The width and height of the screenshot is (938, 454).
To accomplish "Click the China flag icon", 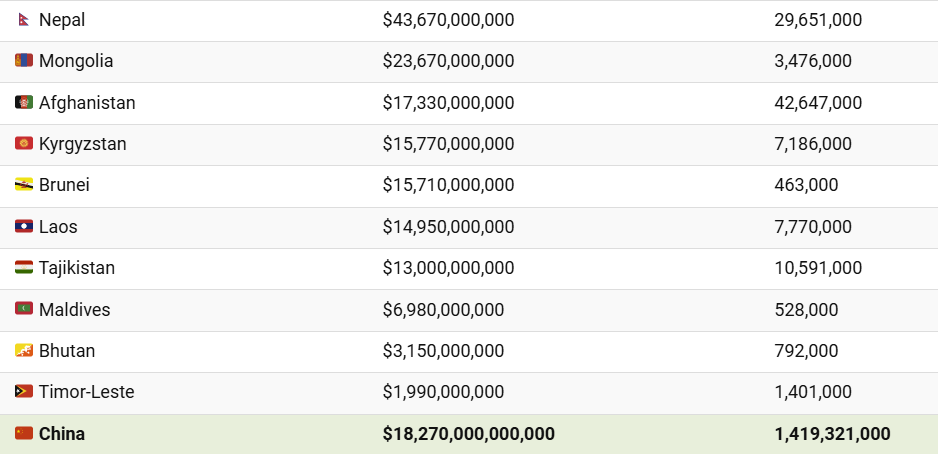I will point(24,433).
